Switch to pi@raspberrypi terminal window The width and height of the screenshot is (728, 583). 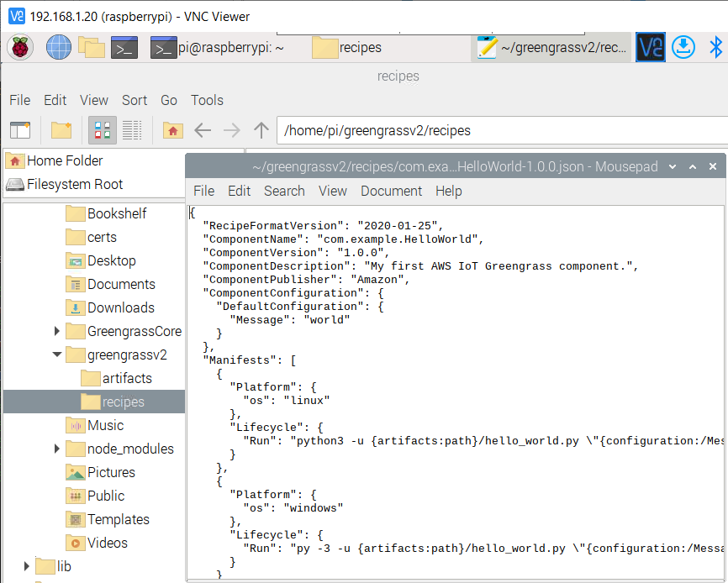point(217,47)
